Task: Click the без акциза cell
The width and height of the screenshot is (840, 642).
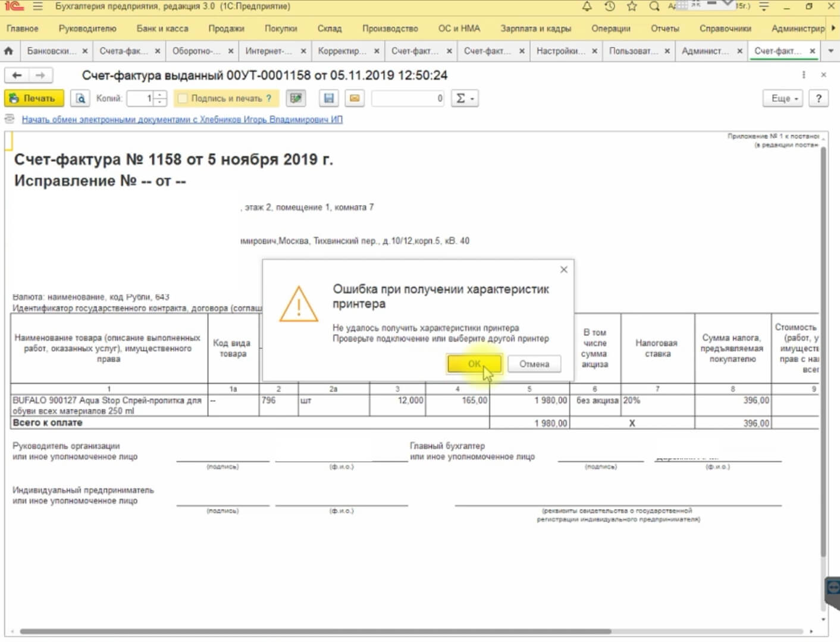Action: pyautogui.click(x=595, y=405)
